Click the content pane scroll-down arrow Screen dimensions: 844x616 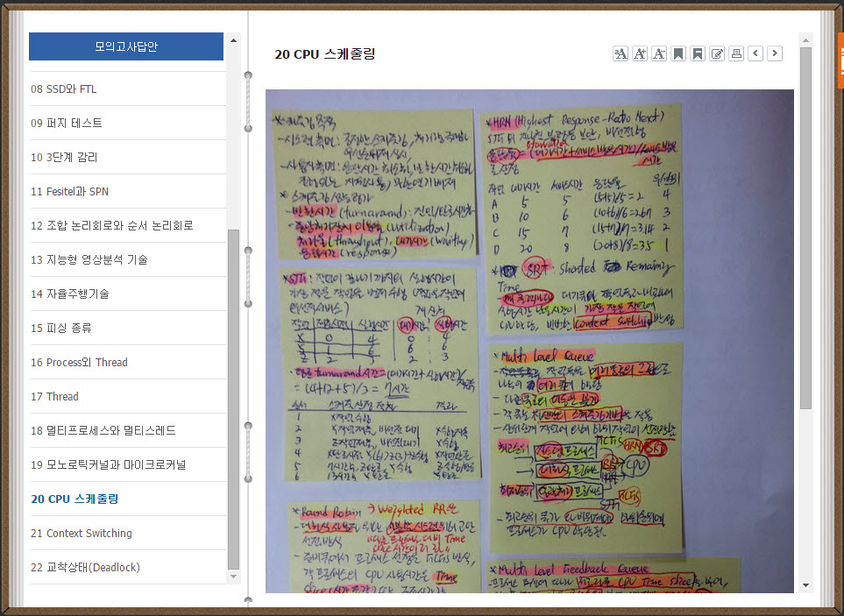(805, 584)
